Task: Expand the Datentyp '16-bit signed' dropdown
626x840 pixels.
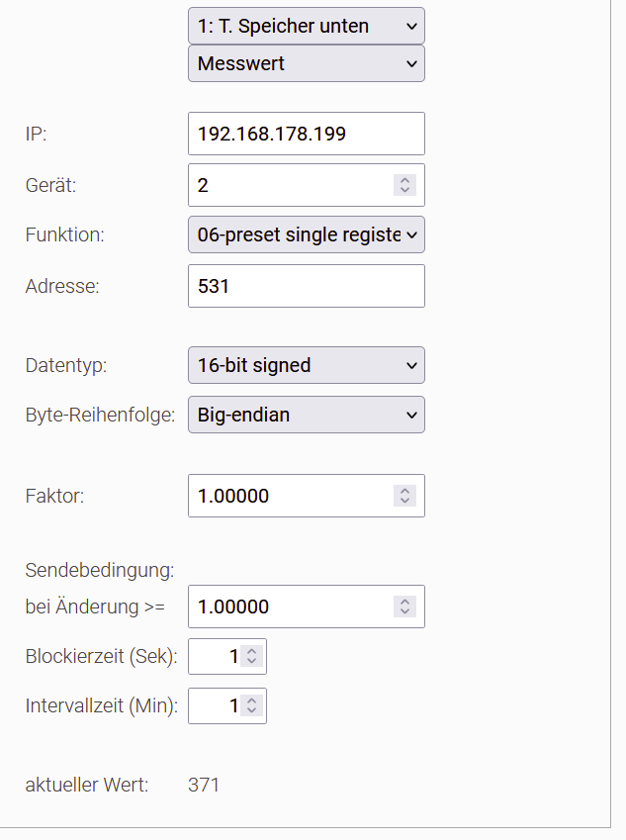Action: point(306,365)
